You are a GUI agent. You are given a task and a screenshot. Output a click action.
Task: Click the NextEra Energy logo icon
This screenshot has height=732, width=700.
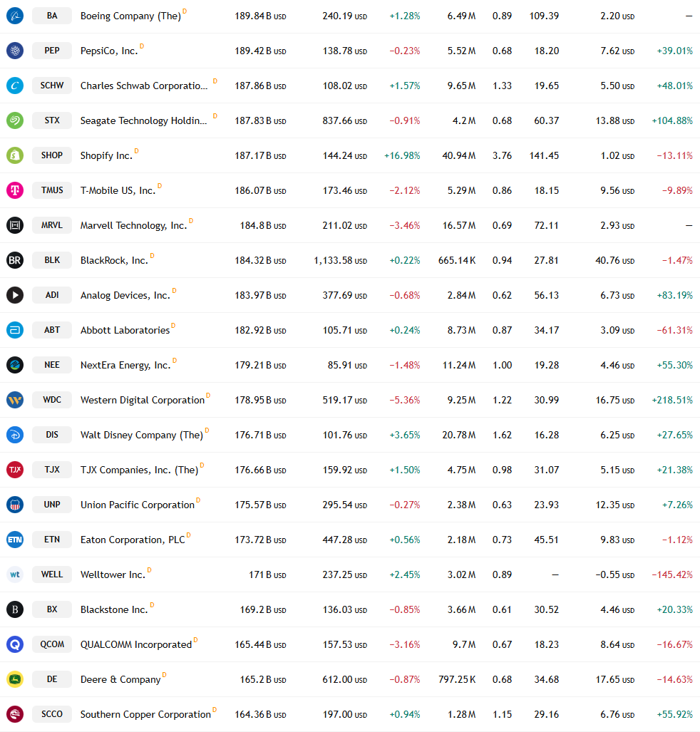pos(15,365)
